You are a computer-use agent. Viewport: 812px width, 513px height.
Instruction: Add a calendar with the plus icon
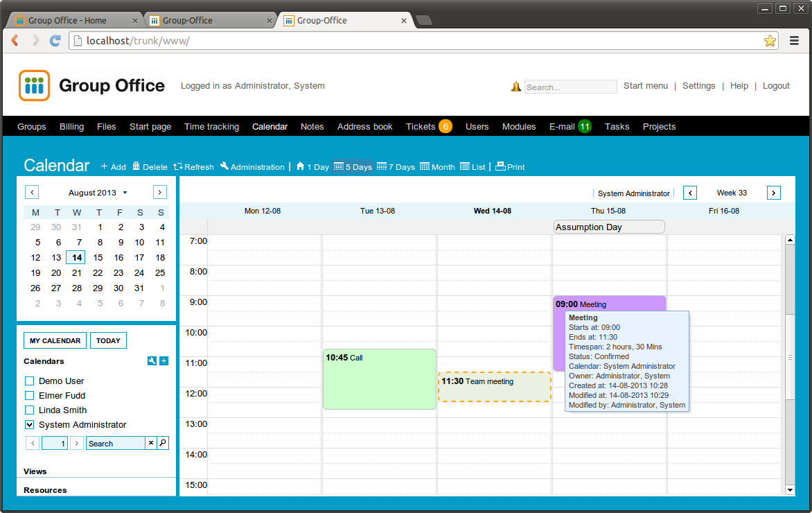coord(164,361)
